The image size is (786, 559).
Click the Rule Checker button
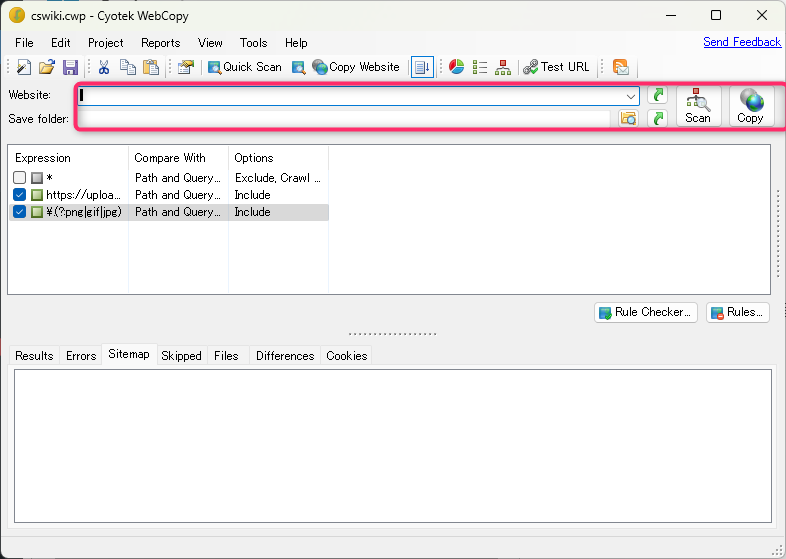point(645,312)
